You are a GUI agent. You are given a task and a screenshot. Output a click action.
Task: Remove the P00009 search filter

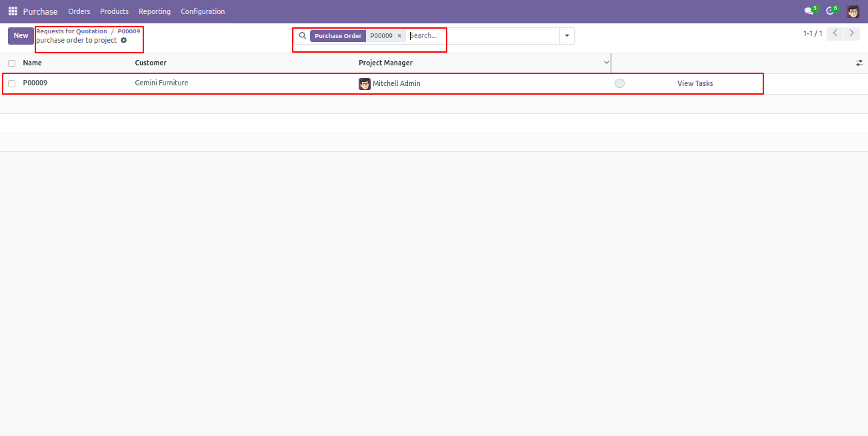click(x=399, y=36)
